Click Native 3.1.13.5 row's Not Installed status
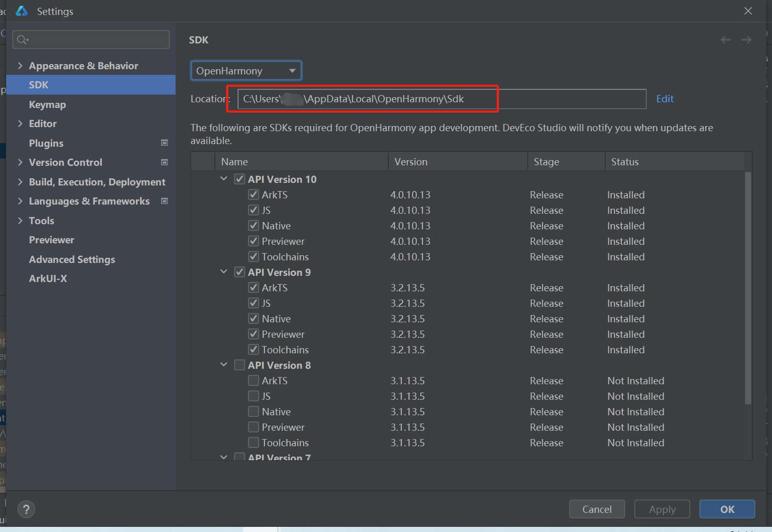The height and width of the screenshot is (532, 772). tap(636, 412)
